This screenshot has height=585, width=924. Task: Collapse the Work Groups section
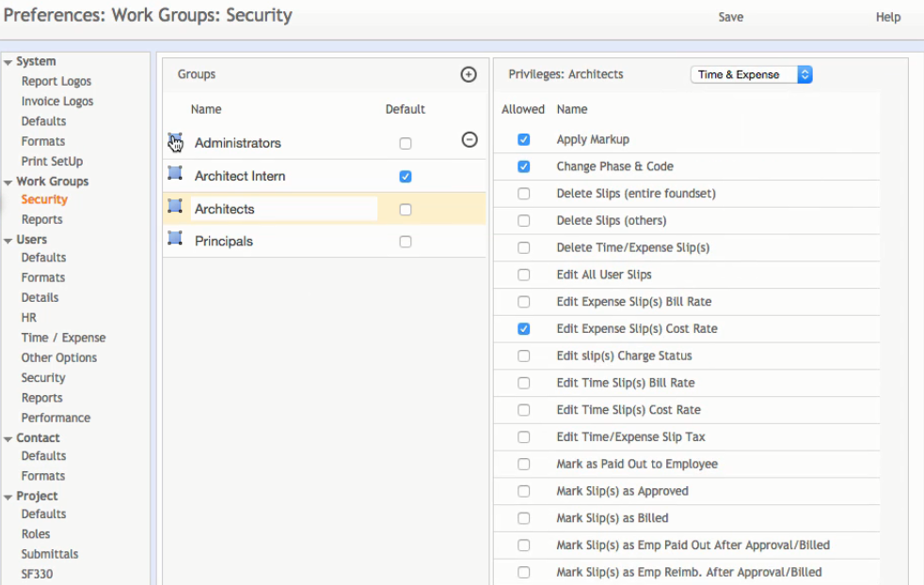click(8, 182)
